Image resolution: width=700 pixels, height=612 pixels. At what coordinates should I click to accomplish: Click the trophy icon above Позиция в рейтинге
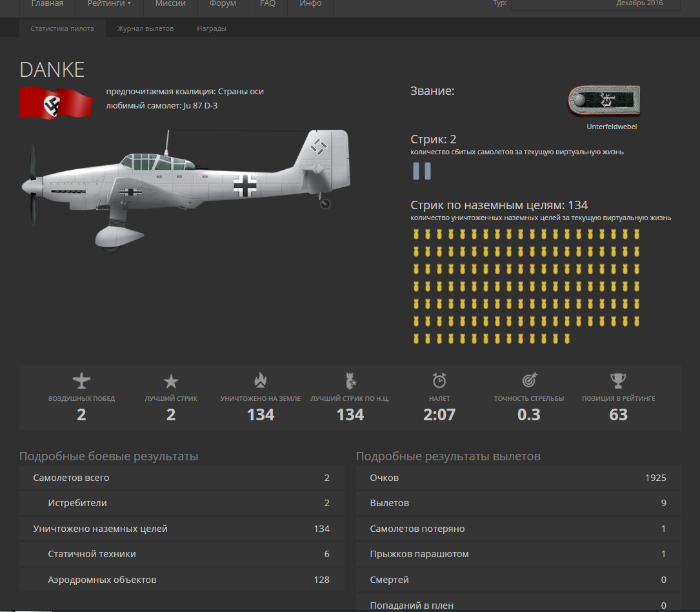(618, 381)
